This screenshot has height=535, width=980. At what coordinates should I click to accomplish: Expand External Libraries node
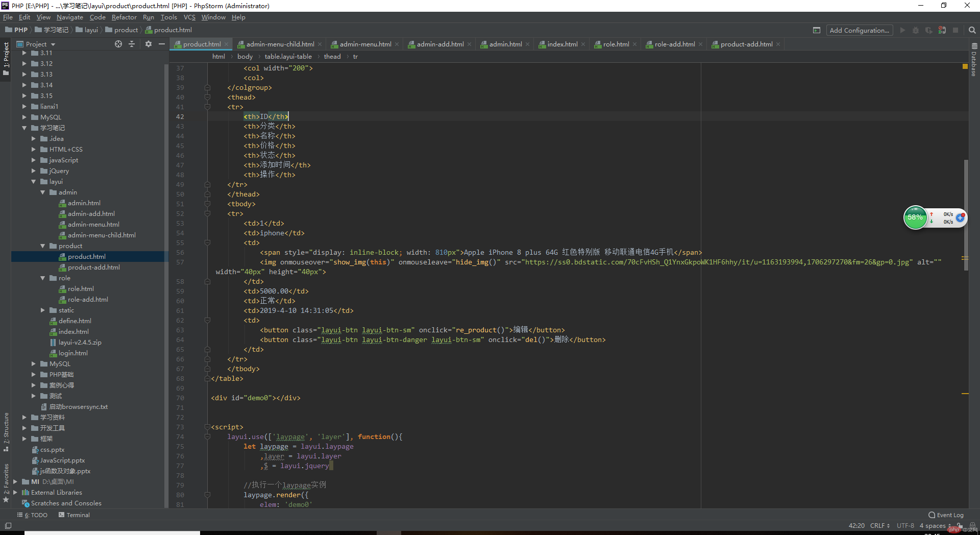15,493
